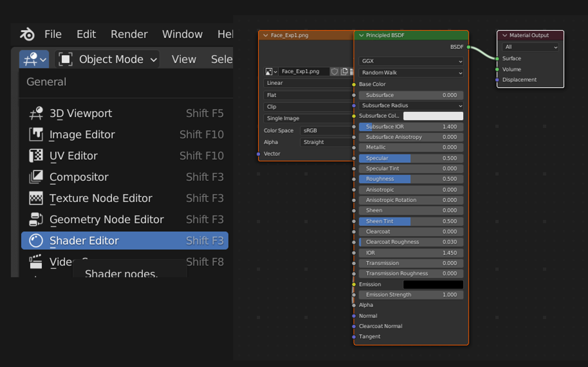Click the Tangent input socket
This screenshot has width=588, height=367.
point(354,337)
